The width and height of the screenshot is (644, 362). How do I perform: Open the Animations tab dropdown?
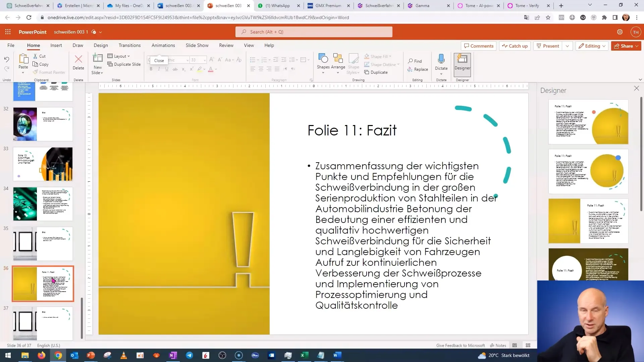164,45
